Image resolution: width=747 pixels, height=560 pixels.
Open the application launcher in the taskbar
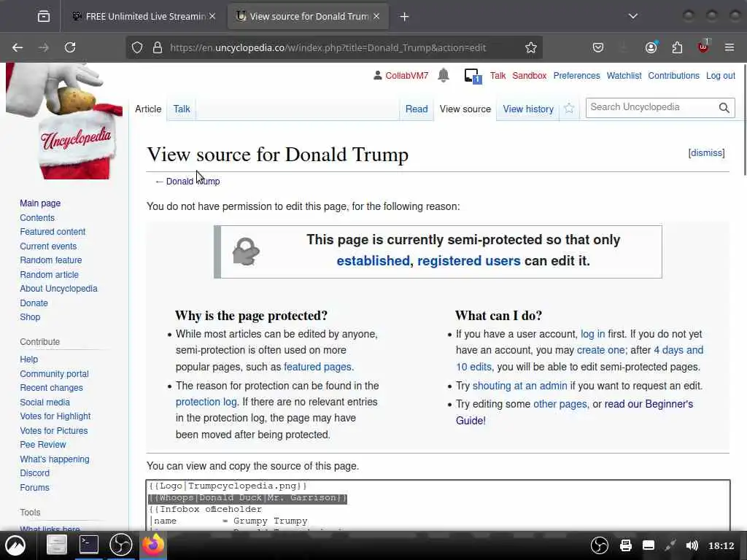point(15,545)
